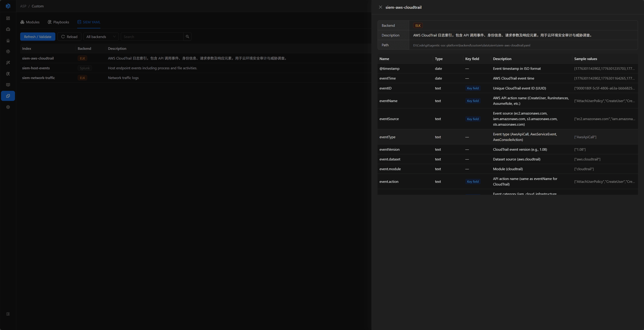Click the ASP logo icon
Screen dimensions: 644x330
tap(8, 6)
